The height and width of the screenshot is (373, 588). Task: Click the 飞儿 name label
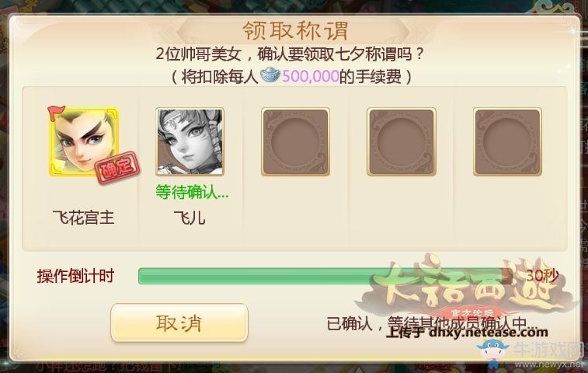pyautogui.click(x=190, y=218)
